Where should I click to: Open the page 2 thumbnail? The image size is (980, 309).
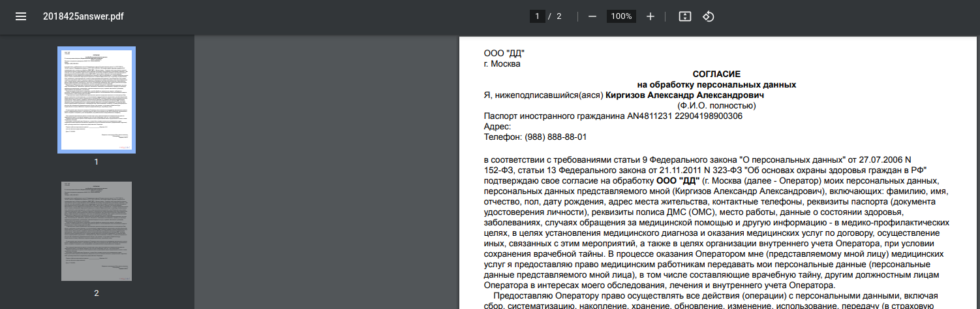click(97, 231)
